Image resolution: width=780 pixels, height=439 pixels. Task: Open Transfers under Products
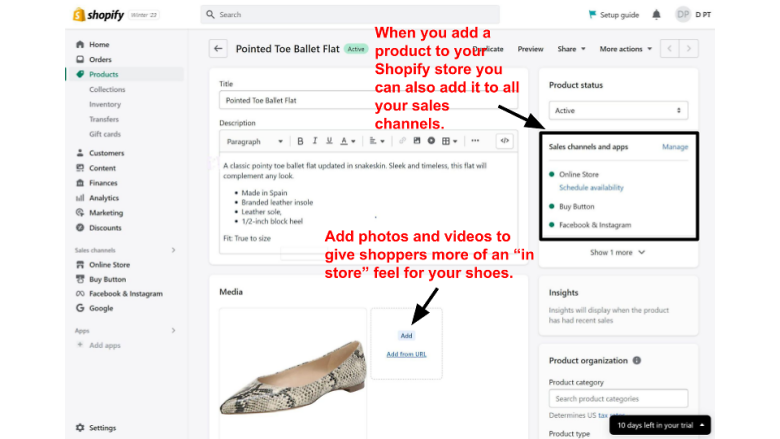[x=104, y=119]
